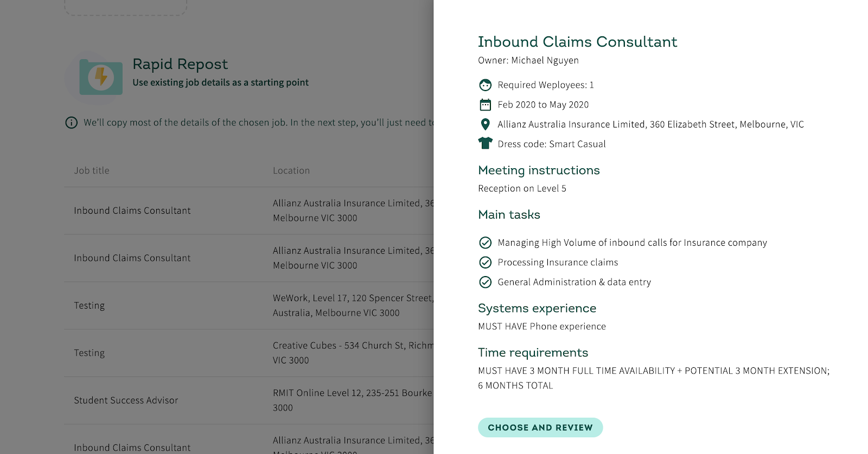Click the Meeting instructions heading

[x=539, y=170]
